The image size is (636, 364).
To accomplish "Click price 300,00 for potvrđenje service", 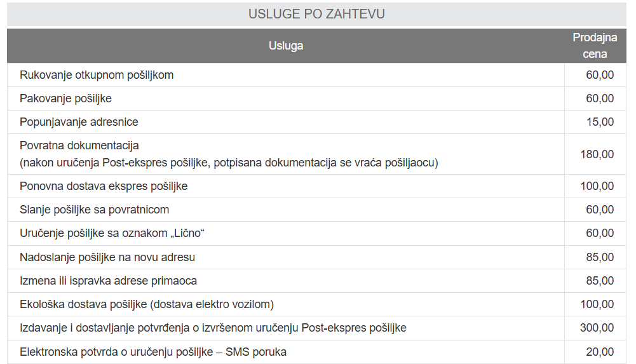I will click(x=597, y=328).
